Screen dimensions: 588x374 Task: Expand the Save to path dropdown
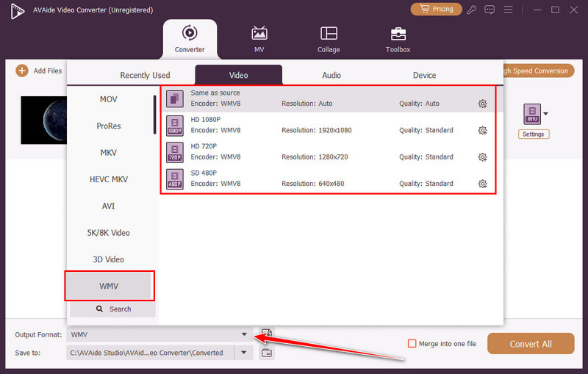click(x=244, y=353)
